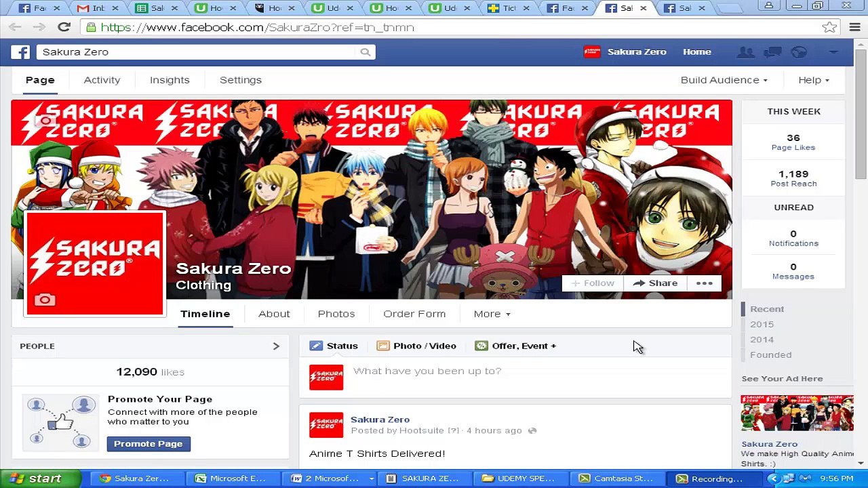The width and height of the screenshot is (868, 488).
Task: Open the Camtasia Studio taskbar button
Action: click(x=617, y=479)
